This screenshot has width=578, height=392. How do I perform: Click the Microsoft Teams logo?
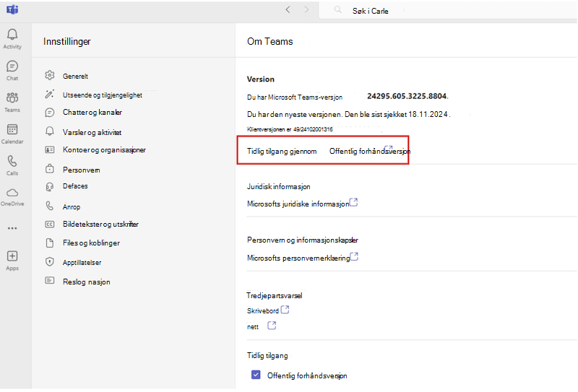pyautogui.click(x=12, y=9)
